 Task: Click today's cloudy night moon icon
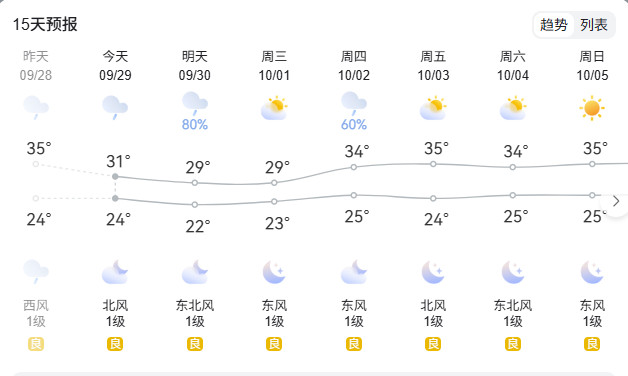115,272
